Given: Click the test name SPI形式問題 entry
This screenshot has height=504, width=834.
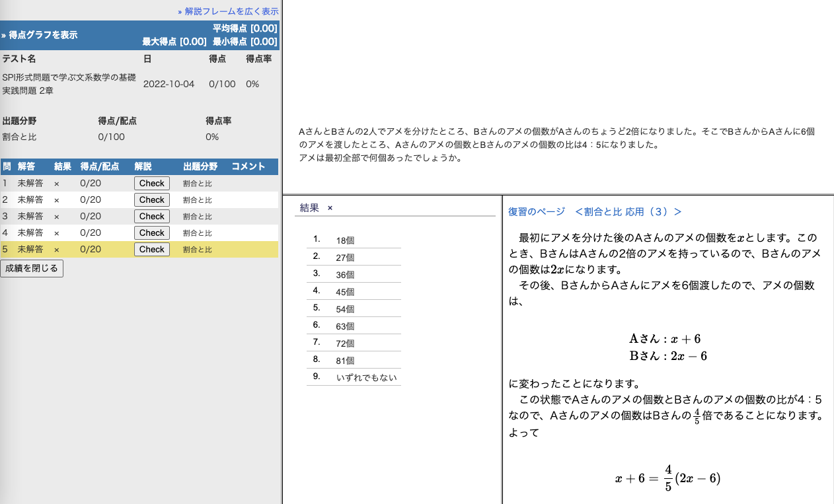Looking at the screenshot, I should click(x=69, y=84).
